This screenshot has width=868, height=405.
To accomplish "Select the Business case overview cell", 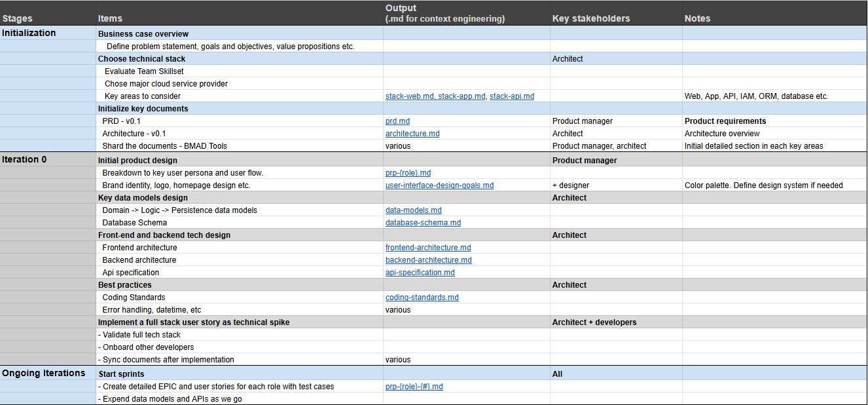I will (240, 33).
